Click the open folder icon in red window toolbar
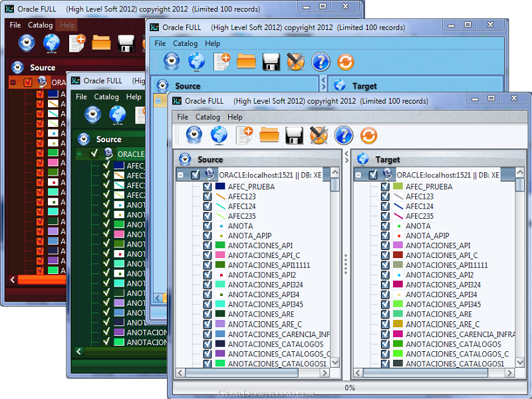Image resolution: width=532 pixels, height=399 pixels. point(101,43)
